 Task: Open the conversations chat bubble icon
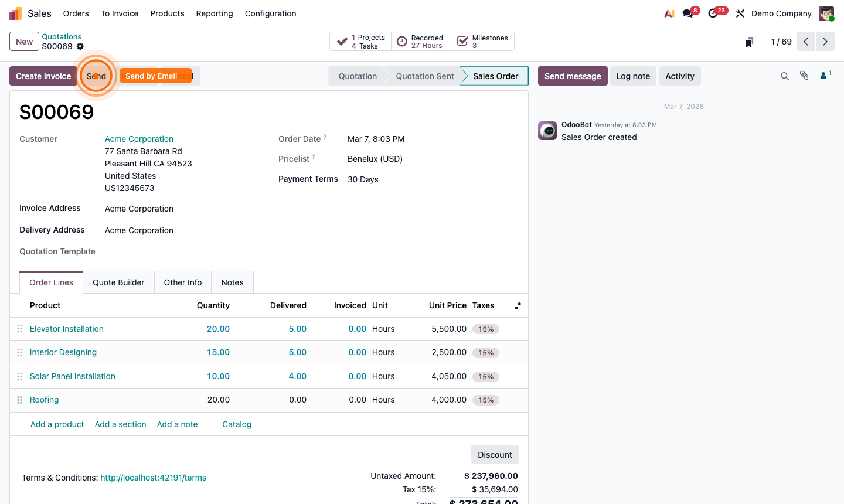[x=688, y=13]
